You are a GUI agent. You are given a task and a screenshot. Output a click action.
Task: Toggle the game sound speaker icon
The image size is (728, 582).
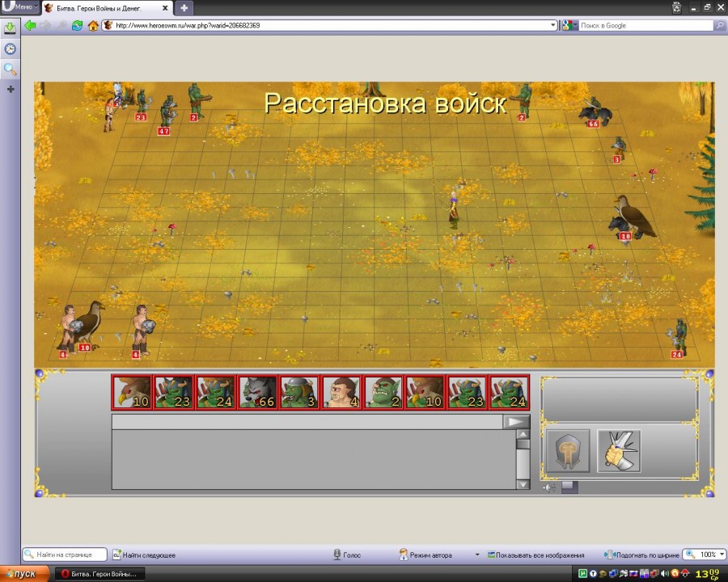click(549, 487)
